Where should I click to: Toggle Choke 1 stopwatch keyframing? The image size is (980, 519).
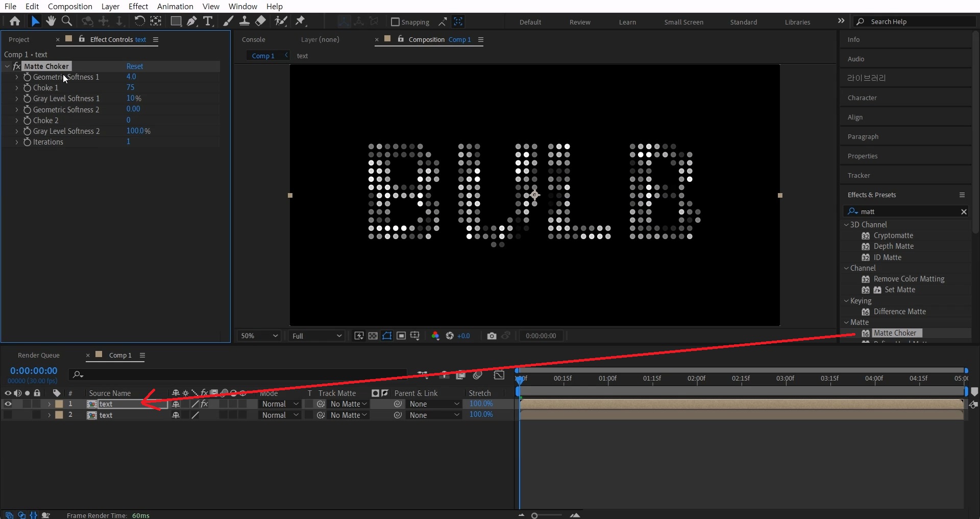(x=27, y=88)
